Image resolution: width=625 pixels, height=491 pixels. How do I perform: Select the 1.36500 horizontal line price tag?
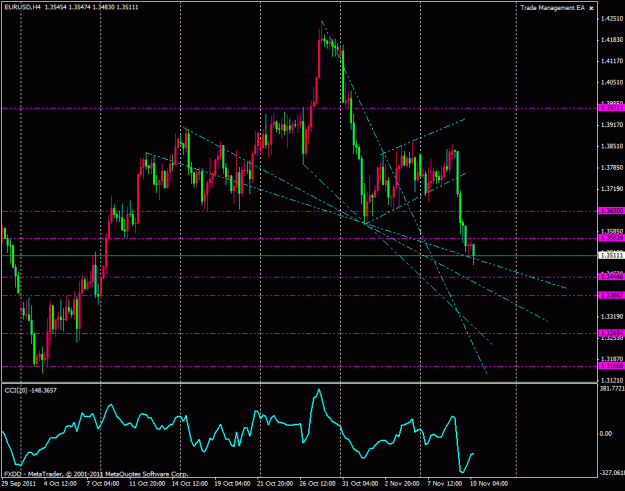(612, 211)
